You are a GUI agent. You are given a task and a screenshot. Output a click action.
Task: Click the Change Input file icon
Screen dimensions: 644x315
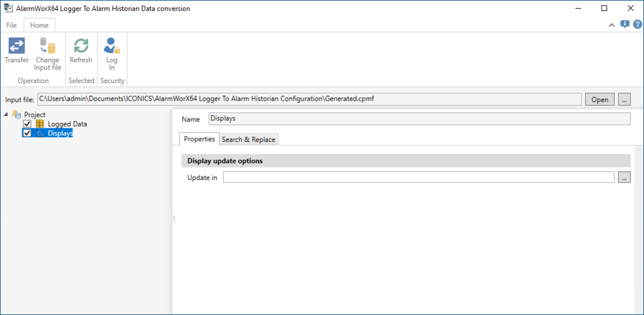tap(47, 46)
